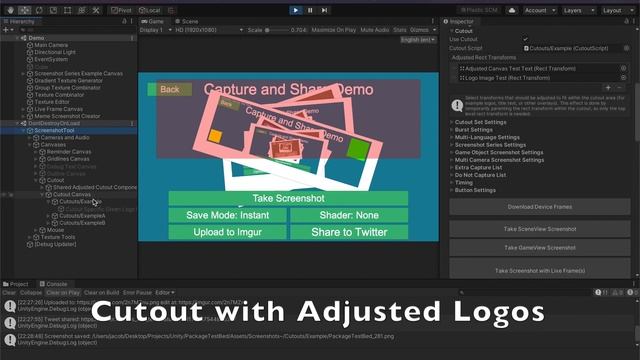Screen dimensions: 640x360
Task: Toggle the Hierarchy panel lock icon
Action: pyautogui.click(x=124, y=21)
